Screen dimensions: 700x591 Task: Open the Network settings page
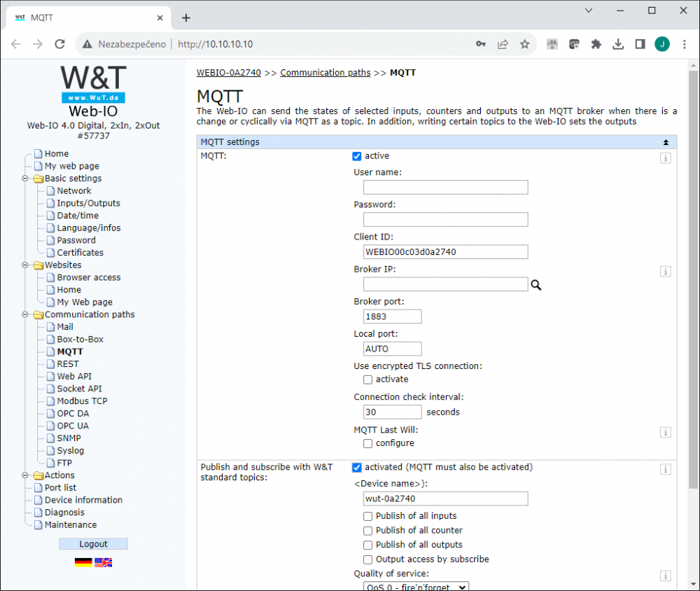pos(74,190)
